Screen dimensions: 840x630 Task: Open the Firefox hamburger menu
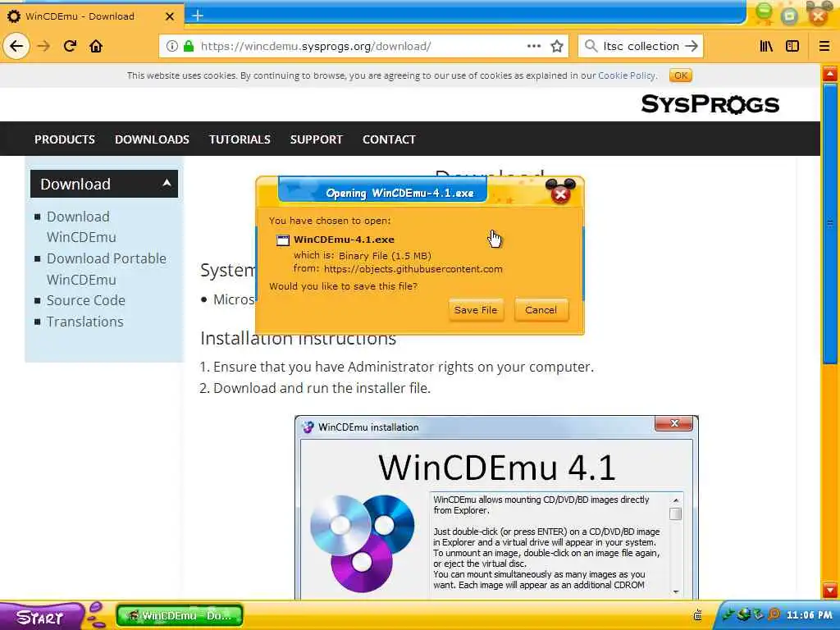(x=824, y=46)
